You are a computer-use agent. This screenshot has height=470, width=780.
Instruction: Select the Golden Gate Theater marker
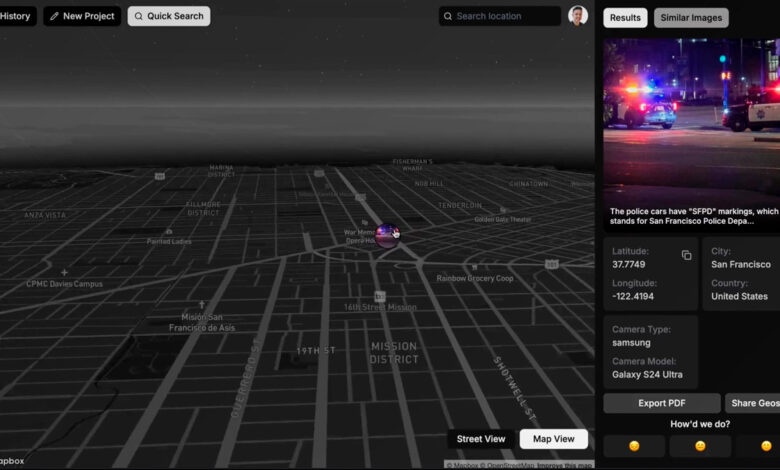tap(503, 210)
